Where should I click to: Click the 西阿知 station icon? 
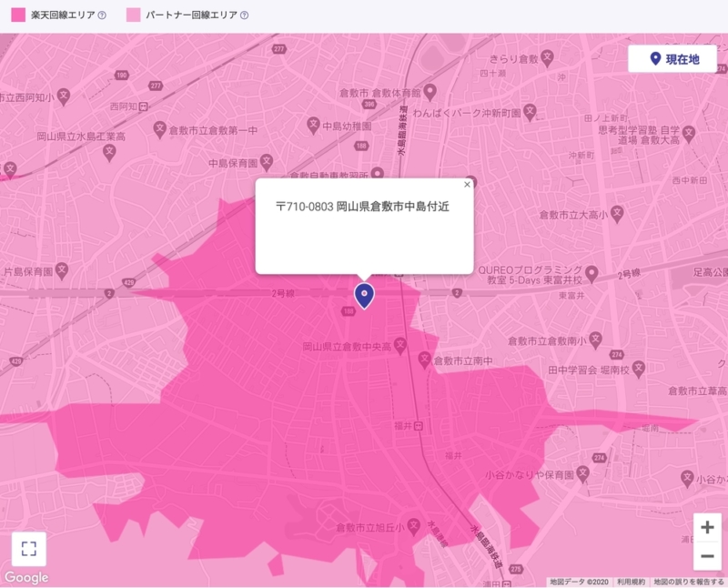tap(144, 106)
